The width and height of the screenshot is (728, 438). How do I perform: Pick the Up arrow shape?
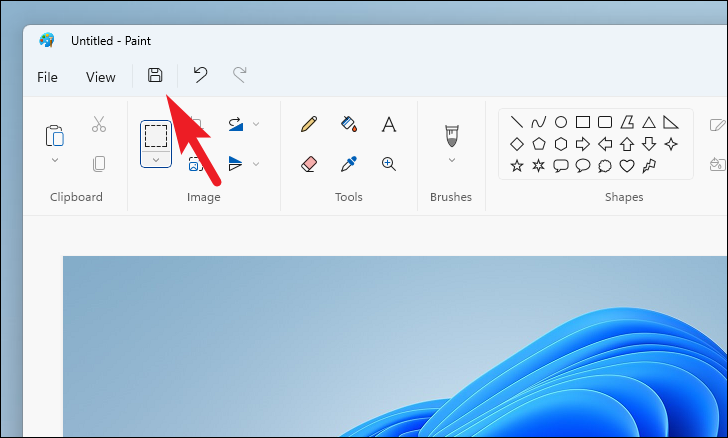click(x=627, y=144)
